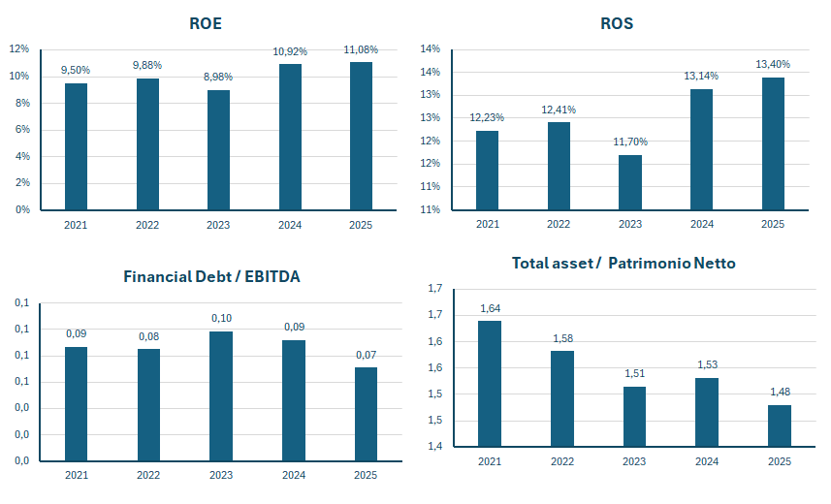
Task: Select the Total asset 2021 bar
Action: tap(489, 384)
